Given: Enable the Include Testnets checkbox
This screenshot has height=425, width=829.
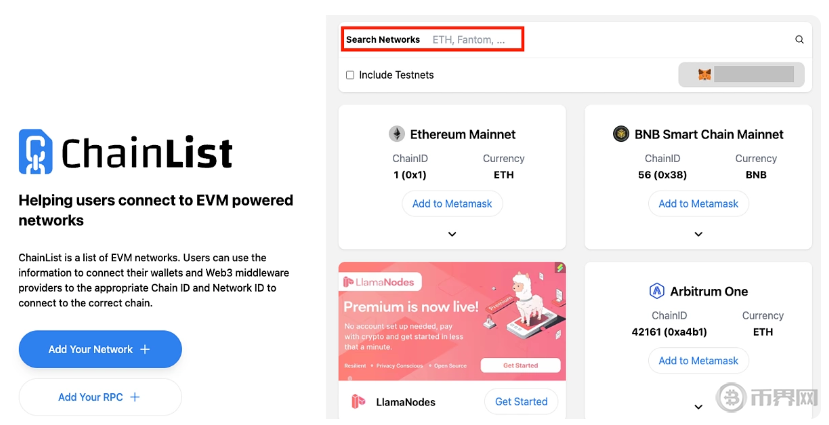Looking at the screenshot, I should point(349,75).
